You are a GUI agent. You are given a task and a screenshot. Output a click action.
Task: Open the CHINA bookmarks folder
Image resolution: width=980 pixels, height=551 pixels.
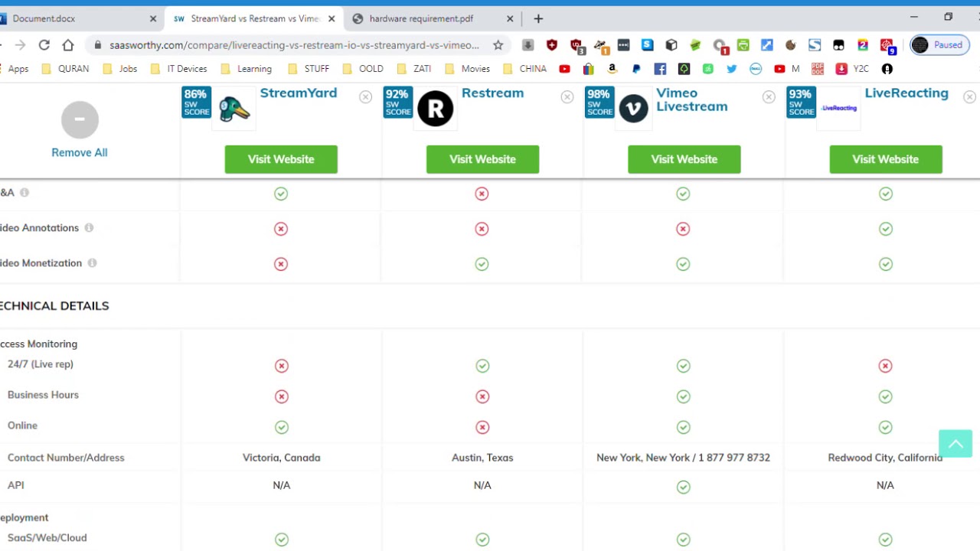click(524, 69)
